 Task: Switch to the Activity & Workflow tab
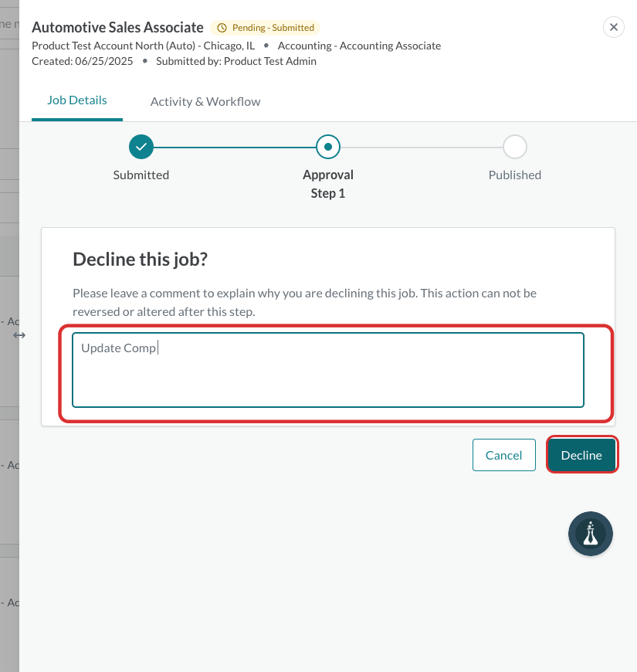tap(205, 101)
